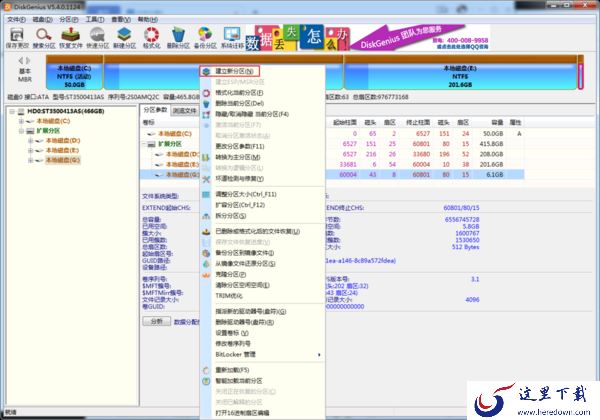The height and width of the screenshot is (420, 600).
Task: Click the lifebuoy icon beside 格式化当前分区(F)
Action: 206,93
